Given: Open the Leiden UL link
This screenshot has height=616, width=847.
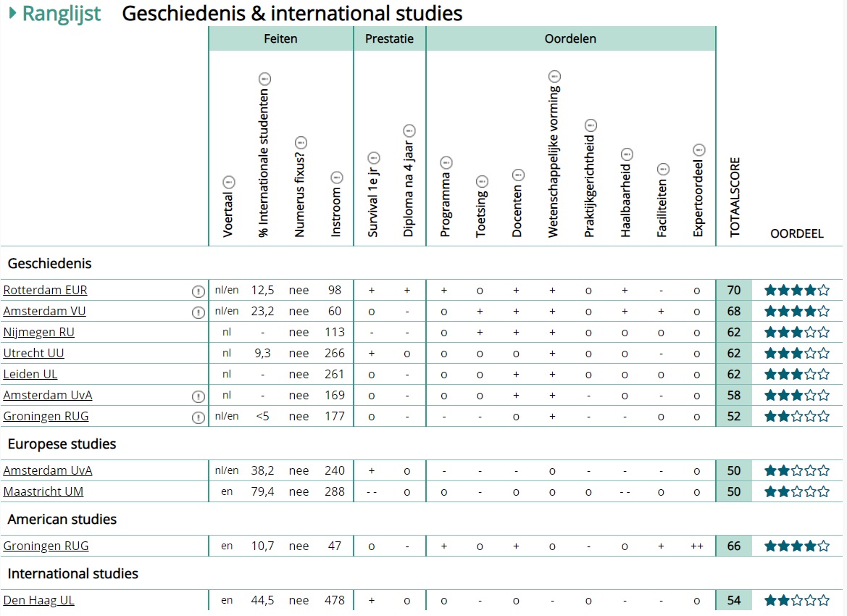Looking at the screenshot, I should coord(30,375).
